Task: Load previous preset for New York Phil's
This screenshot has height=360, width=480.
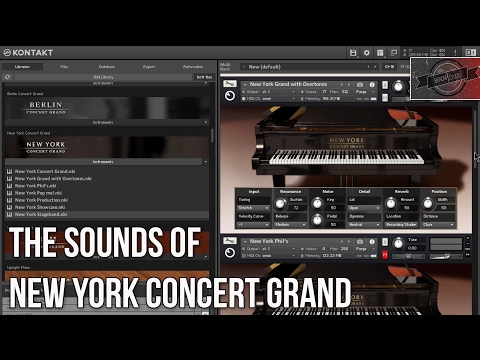Action: [342, 241]
